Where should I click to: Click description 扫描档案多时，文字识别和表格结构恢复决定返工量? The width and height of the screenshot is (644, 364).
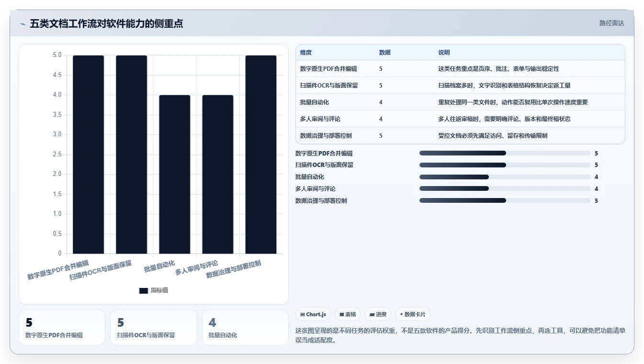pyautogui.click(x=504, y=86)
